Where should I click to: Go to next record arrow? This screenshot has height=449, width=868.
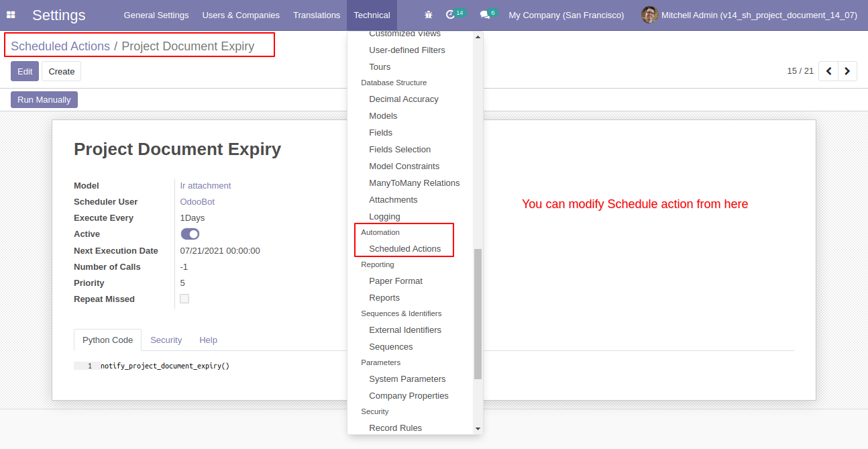pos(848,71)
